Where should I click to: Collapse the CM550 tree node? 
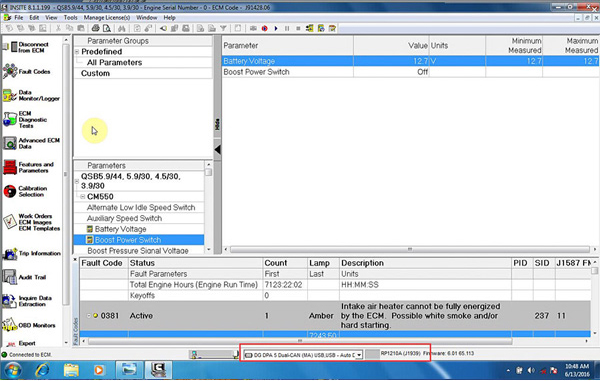pyautogui.click(x=83, y=197)
